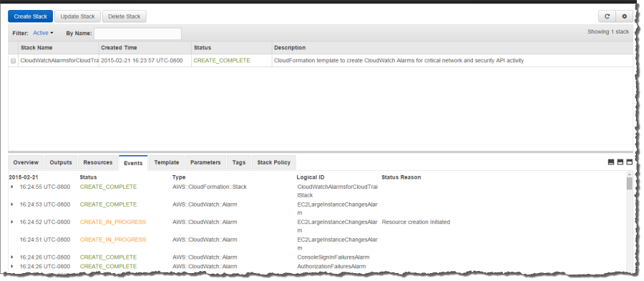
Task: Select the split-pane layout icon
Action: (620, 162)
